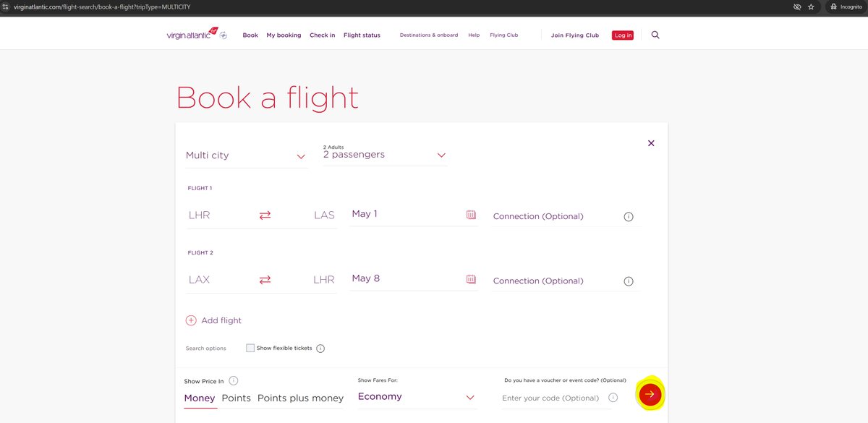Open the Help link
Screen dimensions: 868x423
[474, 35]
